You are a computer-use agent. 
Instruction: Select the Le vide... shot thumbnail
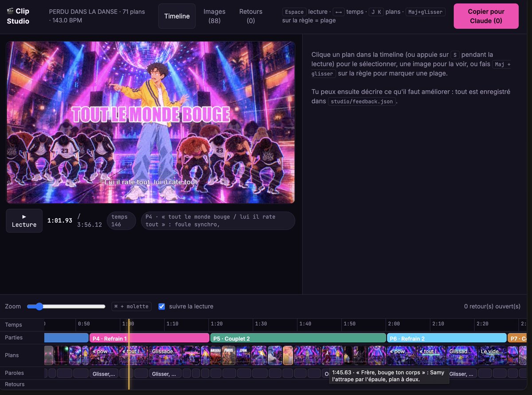pyautogui.click(x=493, y=355)
